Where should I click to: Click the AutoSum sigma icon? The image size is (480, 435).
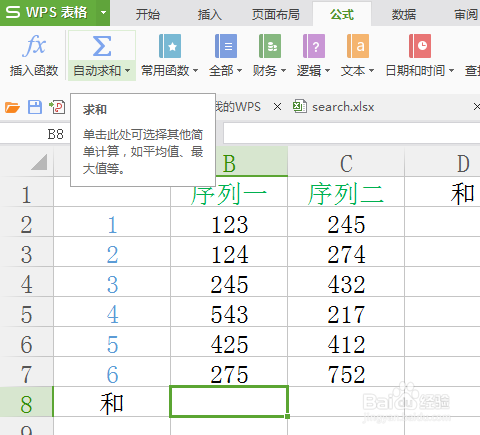(x=102, y=46)
